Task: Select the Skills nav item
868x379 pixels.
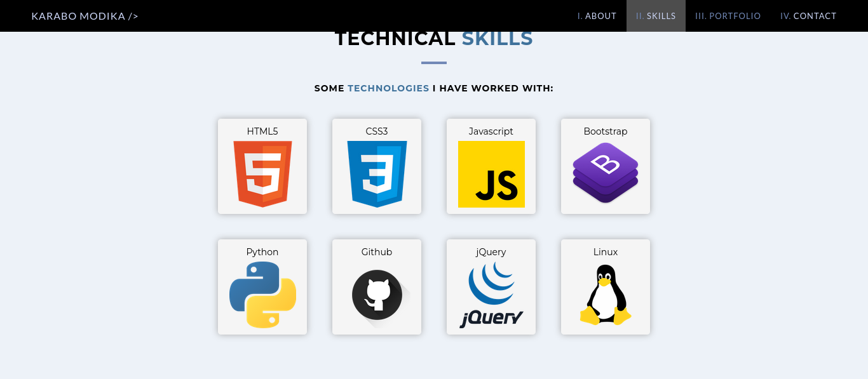Action: point(656,16)
